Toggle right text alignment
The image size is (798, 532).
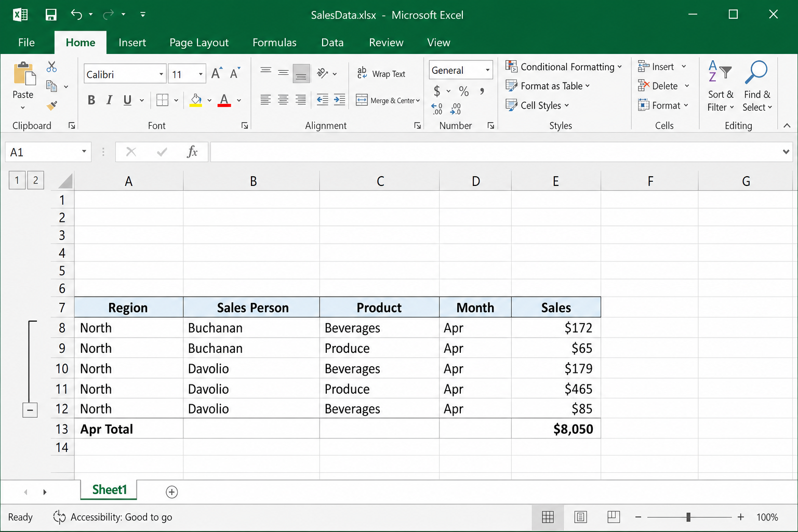coord(301,100)
